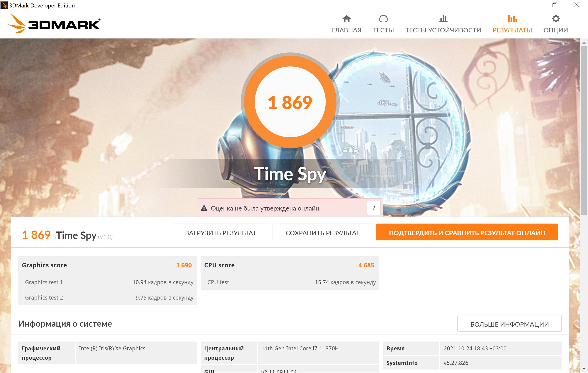Image resolution: width=588 pixels, height=373 pixels.
Task: Go to the ТЕСТЫ tab
Action: coord(383,30)
